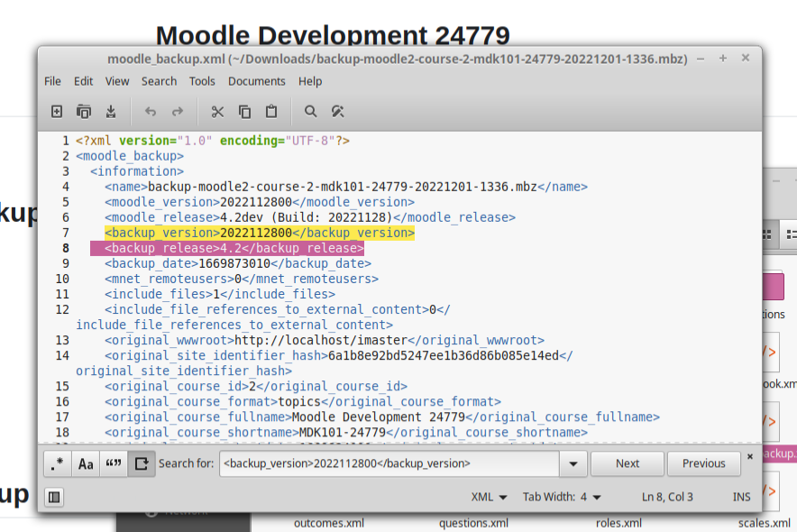797x532 pixels.
Task: Click the backup_date value 1669873010
Action: 234,263
